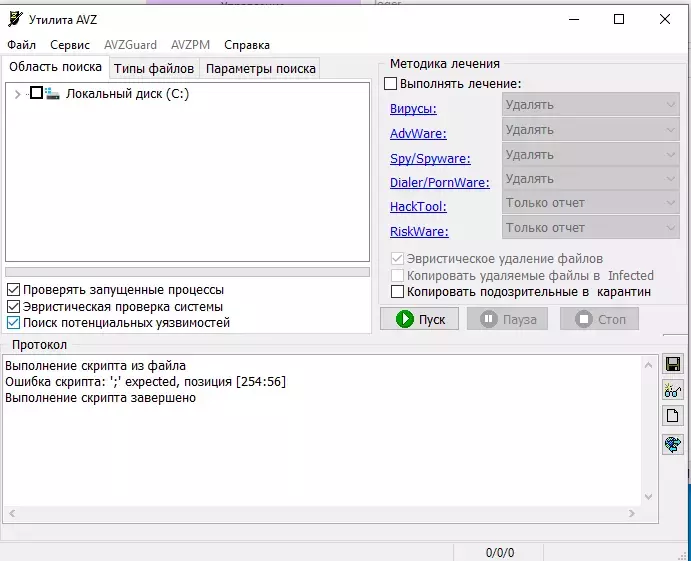Open the Dialer/PornWare action dropdown
The width and height of the screenshot is (691, 561).
[x=591, y=179]
